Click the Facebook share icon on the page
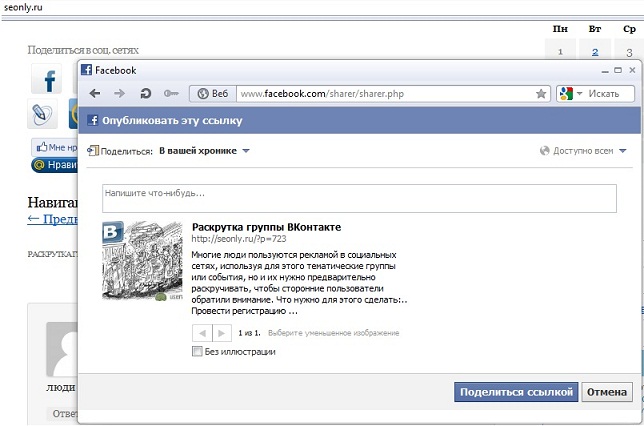This screenshot has height=426, width=644. tap(46, 79)
